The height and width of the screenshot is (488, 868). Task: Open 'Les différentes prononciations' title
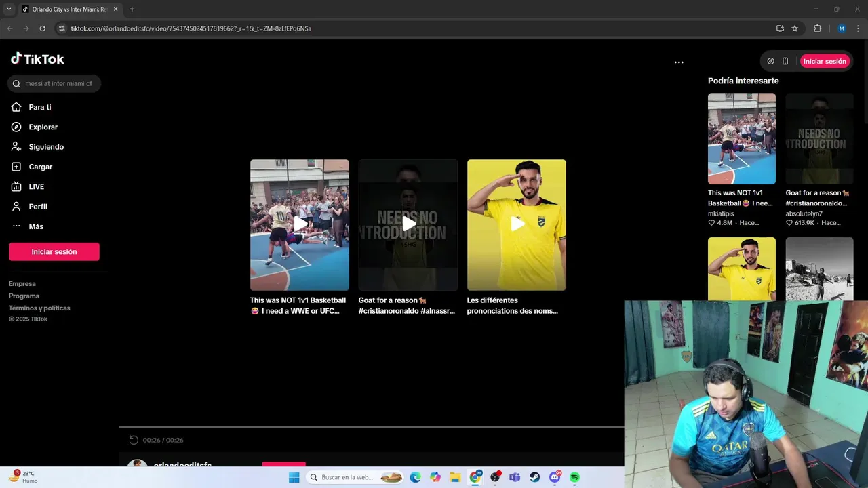tap(513, 306)
